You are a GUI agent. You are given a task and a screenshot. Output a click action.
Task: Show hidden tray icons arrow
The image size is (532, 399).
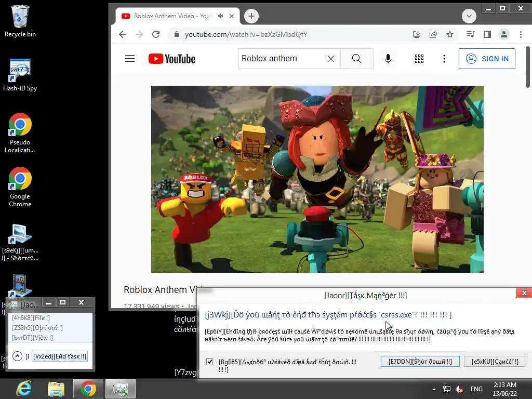coord(434,389)
